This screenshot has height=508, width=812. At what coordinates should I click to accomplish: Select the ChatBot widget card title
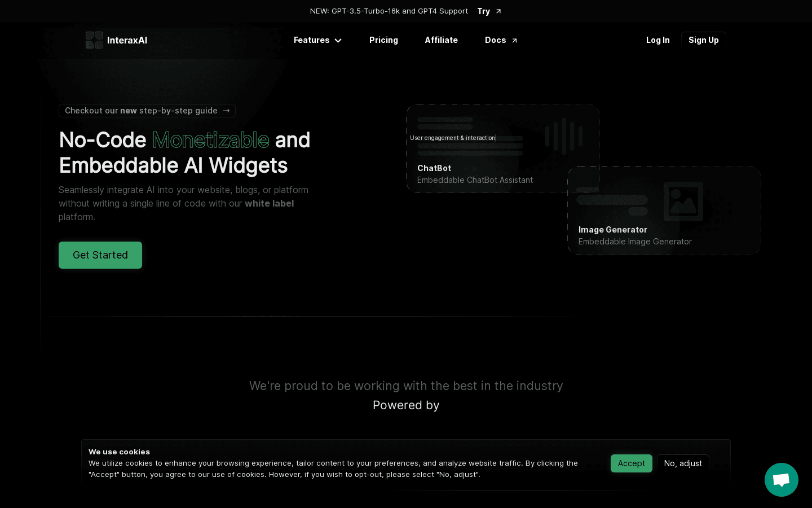[x=434, y=168]
